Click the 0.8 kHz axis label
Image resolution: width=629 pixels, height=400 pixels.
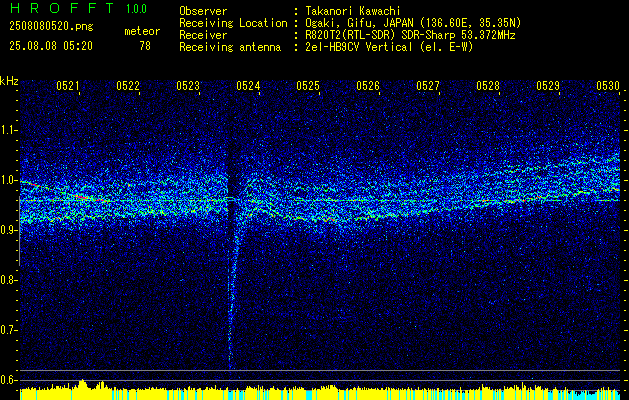(x=7, y=280)
